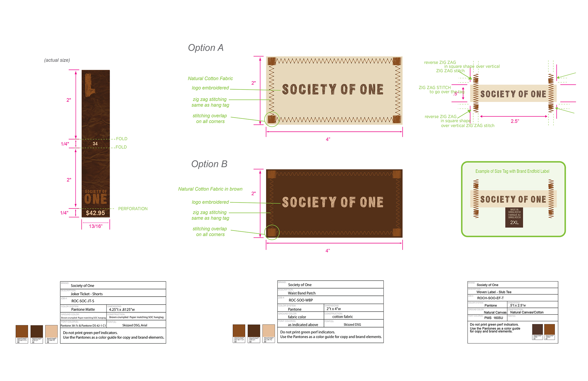Click the job number ROC-SOC-JT-S
Viewport: 588px width, 381px height.
coord(83,300)
